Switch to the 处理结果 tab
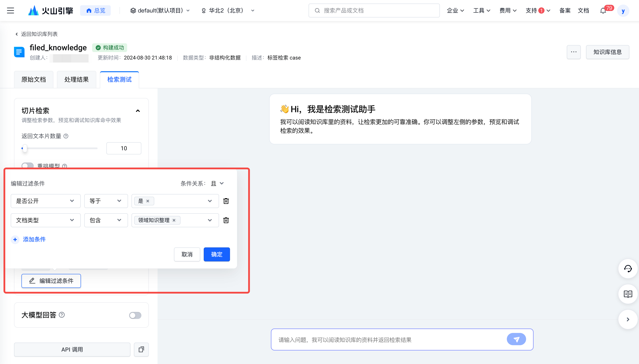 77,79
